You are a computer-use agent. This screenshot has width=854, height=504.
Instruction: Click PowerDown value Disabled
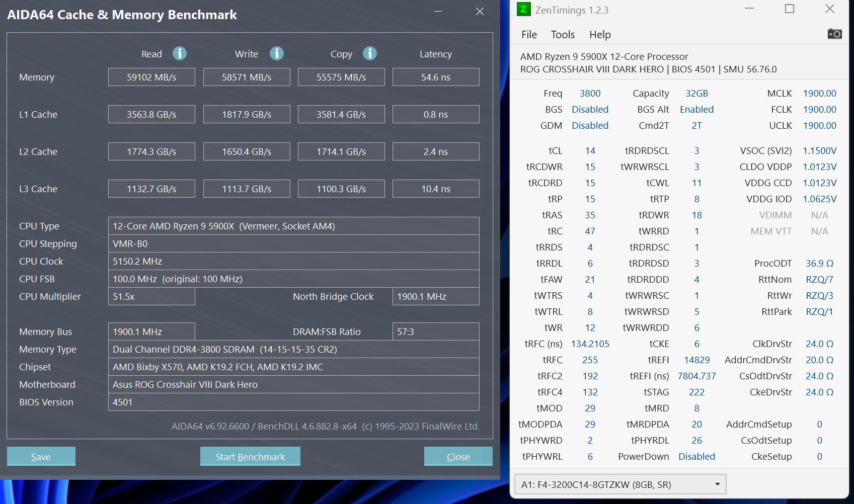coord(696,456)
